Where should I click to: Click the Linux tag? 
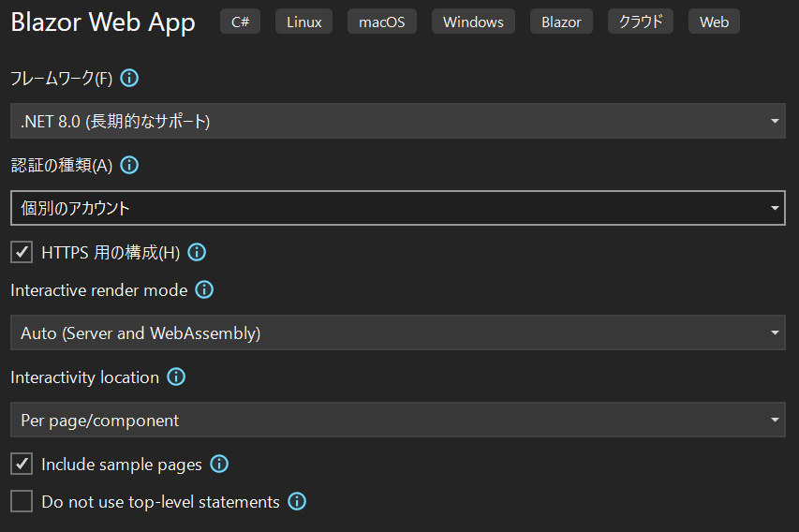click(303, 22)
